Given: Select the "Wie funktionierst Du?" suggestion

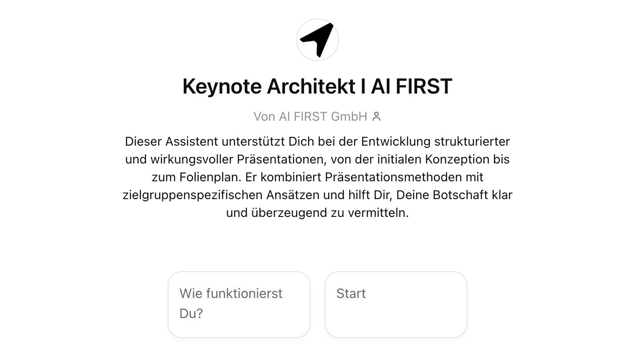Looking at the screenshot, I should pos(239,304).
